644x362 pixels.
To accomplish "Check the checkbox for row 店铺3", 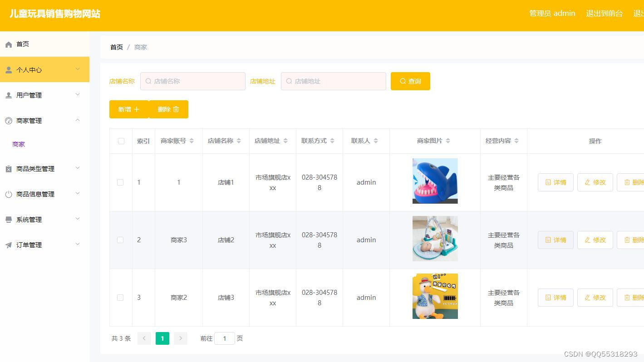I will [120, 298].
